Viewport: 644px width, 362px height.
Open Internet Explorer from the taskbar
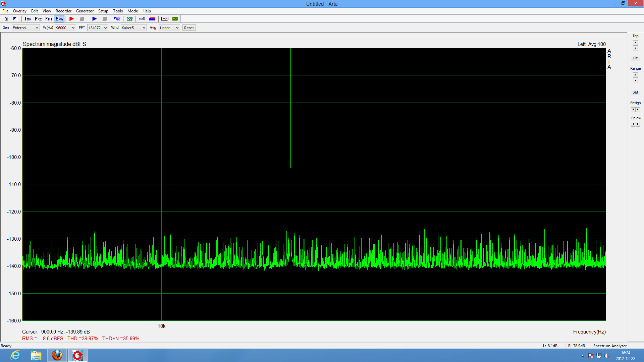[x=15, y=355]
